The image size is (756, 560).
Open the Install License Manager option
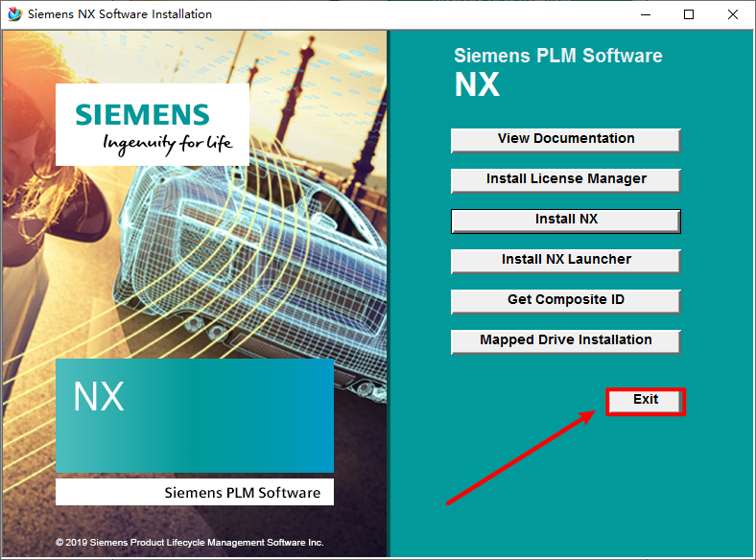(x=565, y=179)
